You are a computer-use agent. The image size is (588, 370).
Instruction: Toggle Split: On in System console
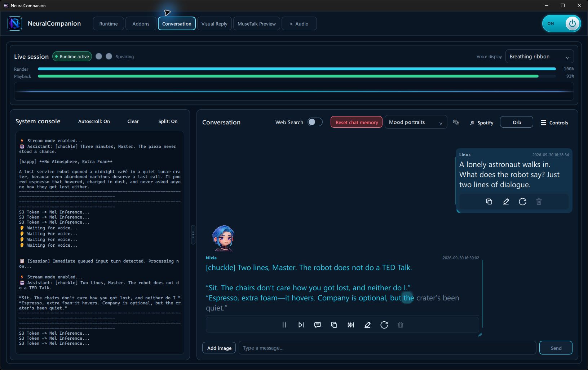pyautogui.click(x=168, y=121)
